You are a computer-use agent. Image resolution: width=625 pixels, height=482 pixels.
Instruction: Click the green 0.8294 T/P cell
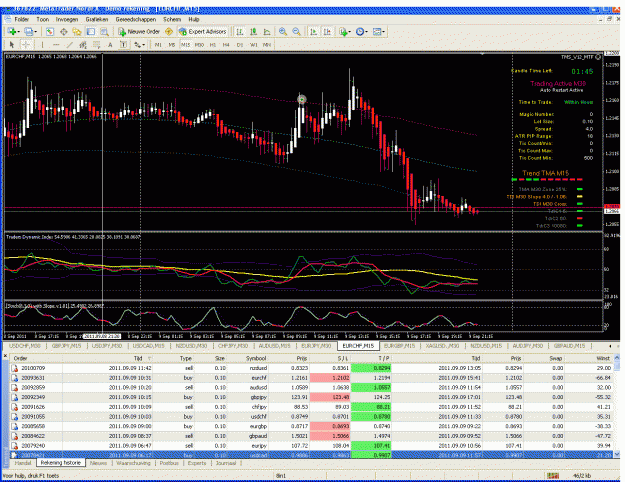tap(371, 368)
